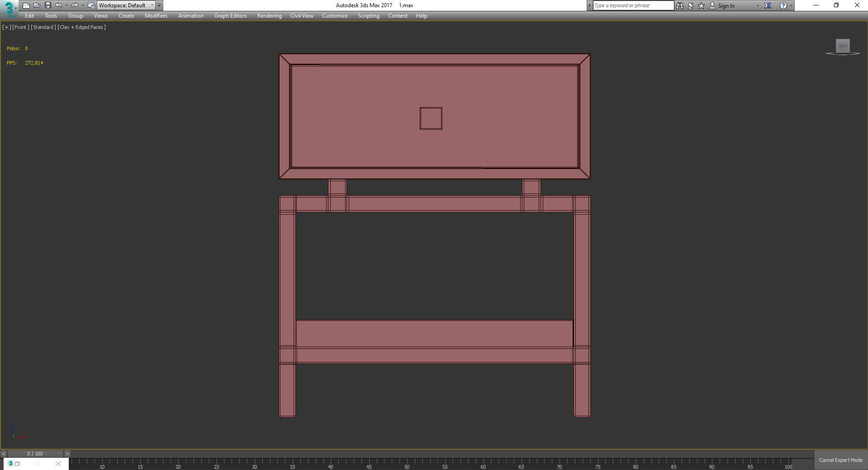The height and width of the screenshot is (470, 868).
Task: Click into the keyword search field
Action: [633, 5]
